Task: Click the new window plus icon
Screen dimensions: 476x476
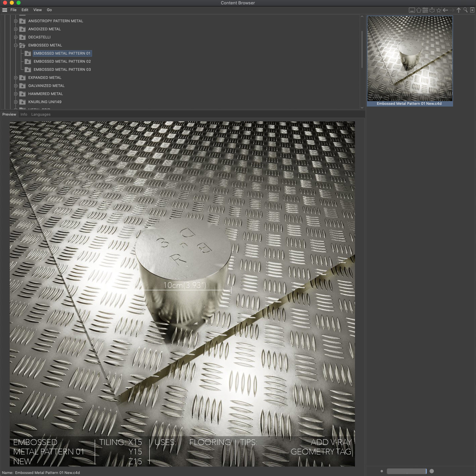Action: (472, 10)
